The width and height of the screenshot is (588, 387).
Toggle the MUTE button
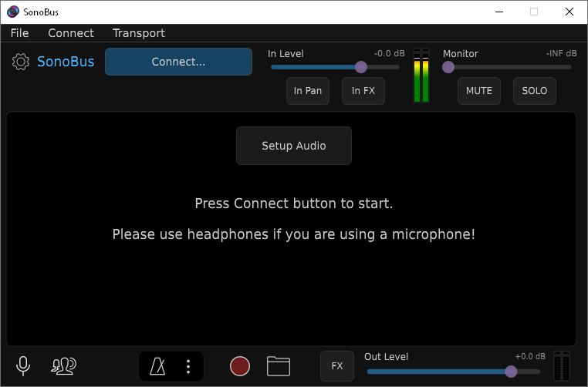[x=479, y=91]
